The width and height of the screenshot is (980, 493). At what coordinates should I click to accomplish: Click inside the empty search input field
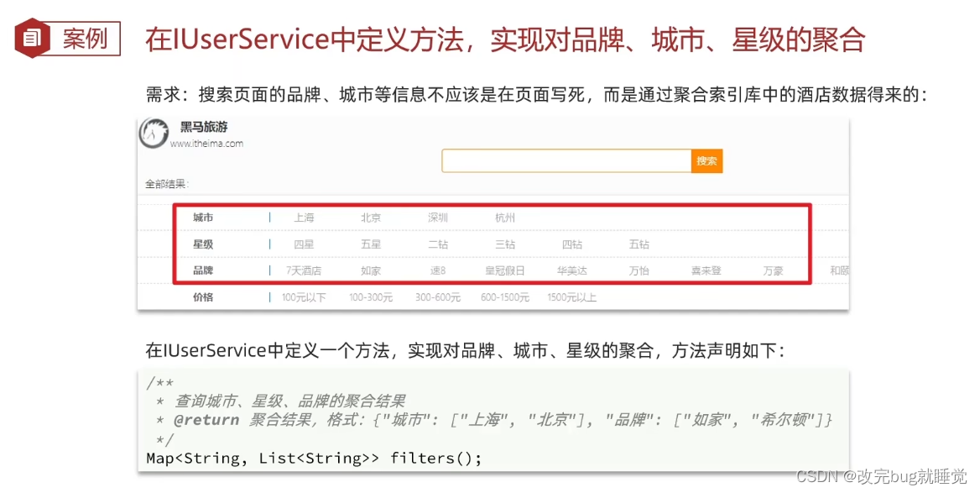tap(566, 161)
